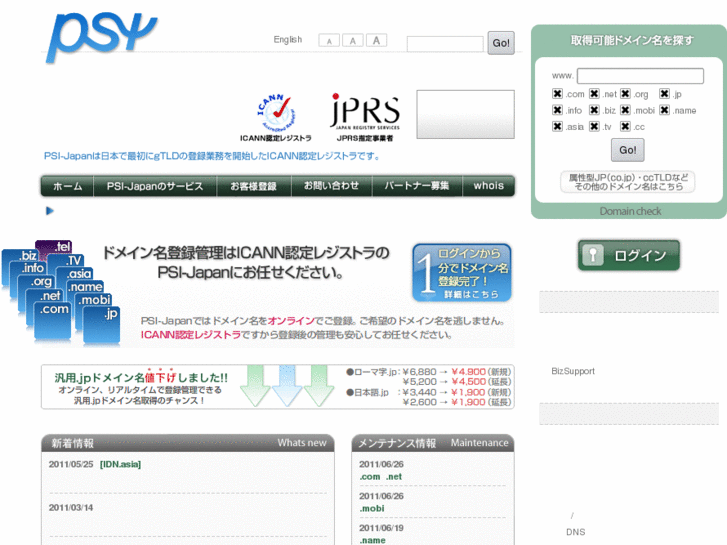Screen dimensions: 727x545
Task: Click the 新着情報 Whats new header
Action: click(188, 443)
